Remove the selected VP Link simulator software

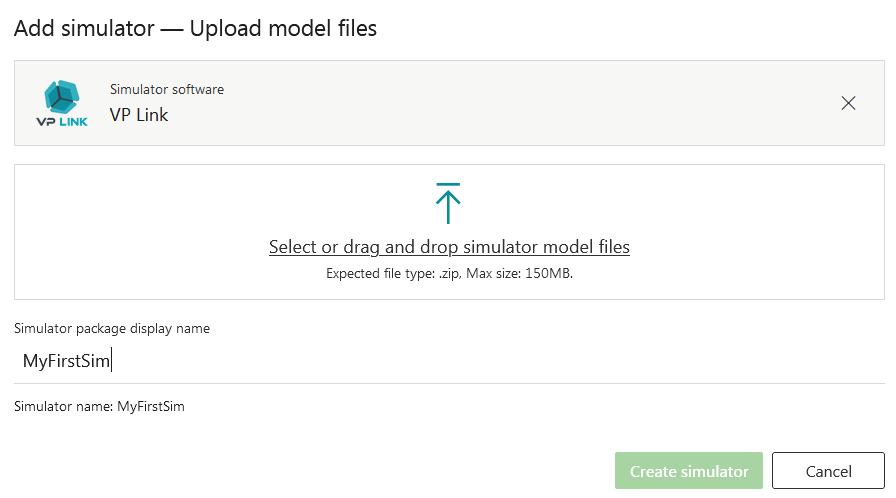pos(848,103)
